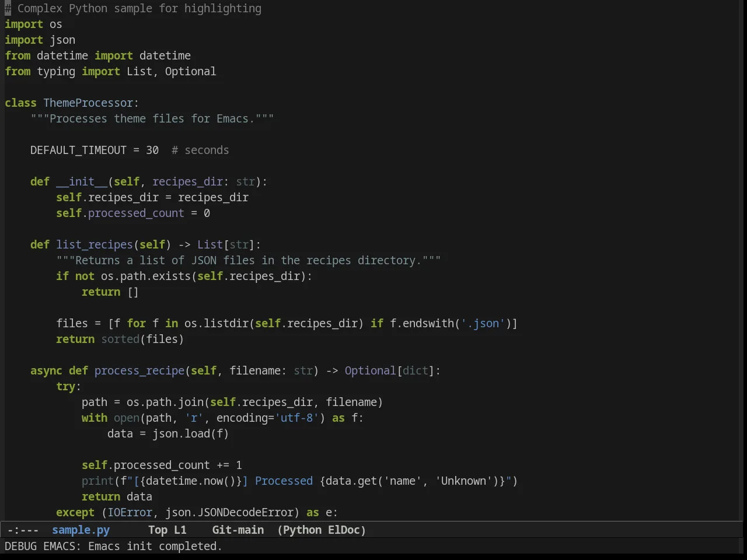The image size is (747, 560).
Task: Click the echo area message 'Emacs init completed.'
Action: click(x=155, y=546)
